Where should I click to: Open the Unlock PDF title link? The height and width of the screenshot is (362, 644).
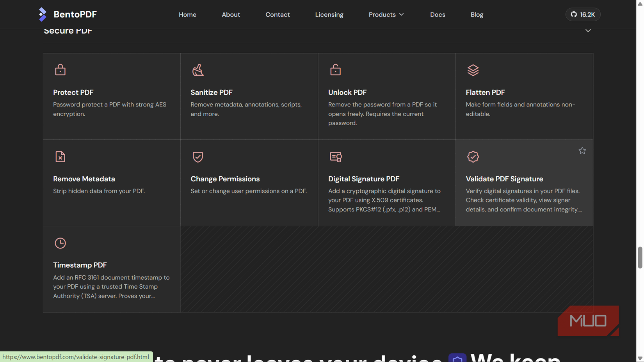tap(347, 92)
